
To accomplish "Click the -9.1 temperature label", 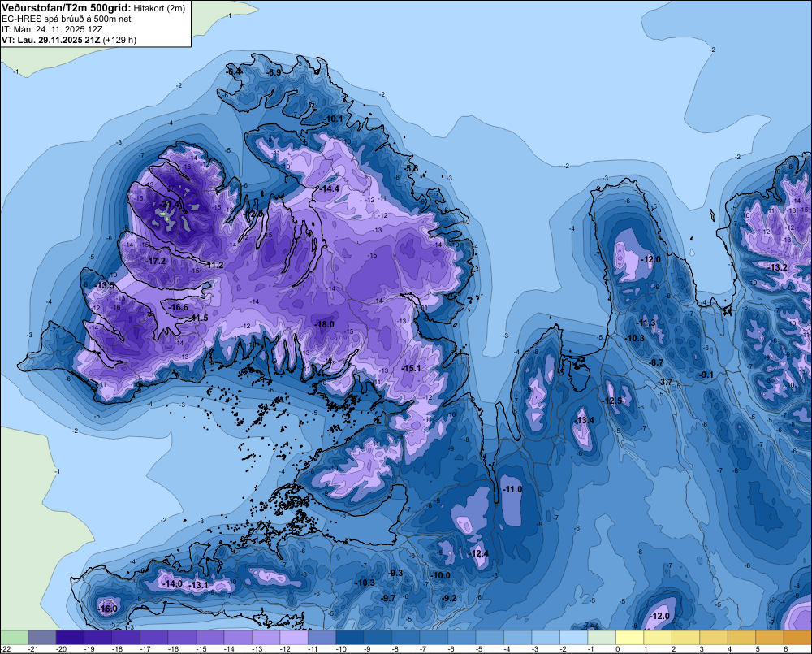I will click(706, 375).
